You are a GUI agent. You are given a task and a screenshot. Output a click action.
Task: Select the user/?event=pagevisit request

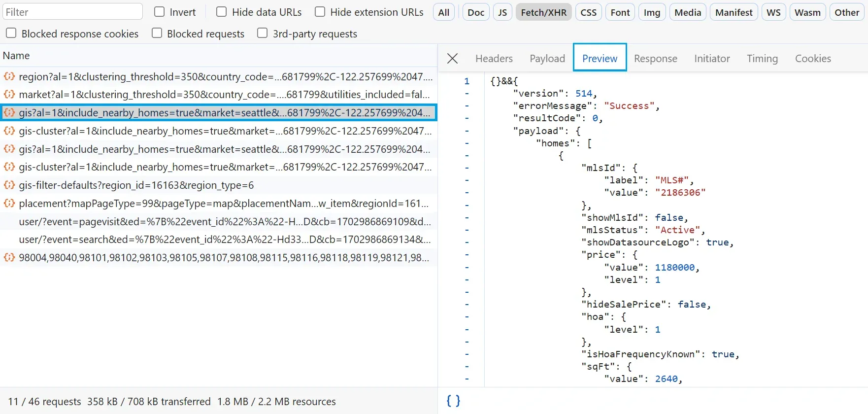pos(219,221)
